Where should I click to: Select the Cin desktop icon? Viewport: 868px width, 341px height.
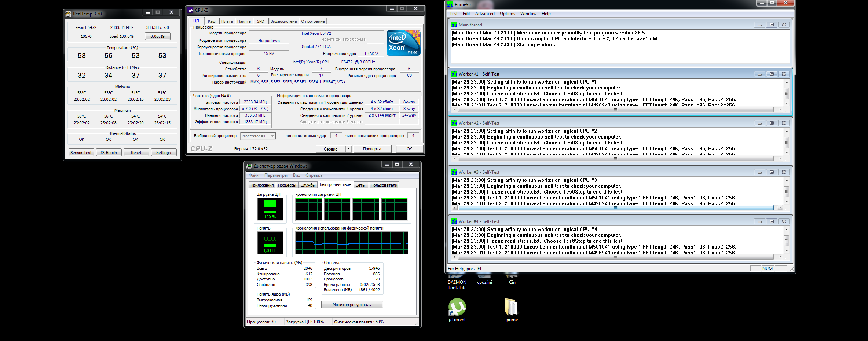(512, 279)
